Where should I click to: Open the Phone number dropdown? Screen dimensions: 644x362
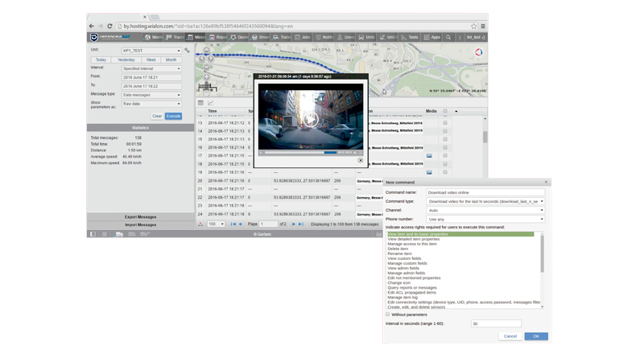(485, 219)
